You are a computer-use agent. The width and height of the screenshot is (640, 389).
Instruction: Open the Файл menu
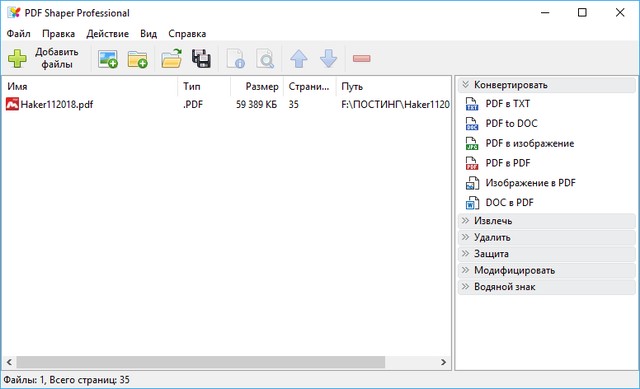coord(18,33)
